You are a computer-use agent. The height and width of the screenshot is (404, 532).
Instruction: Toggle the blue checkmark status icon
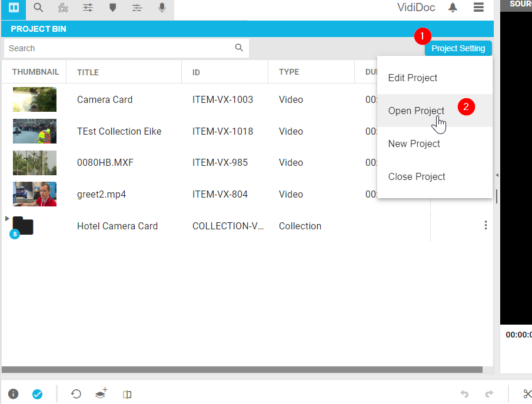[x=38, y=394]
